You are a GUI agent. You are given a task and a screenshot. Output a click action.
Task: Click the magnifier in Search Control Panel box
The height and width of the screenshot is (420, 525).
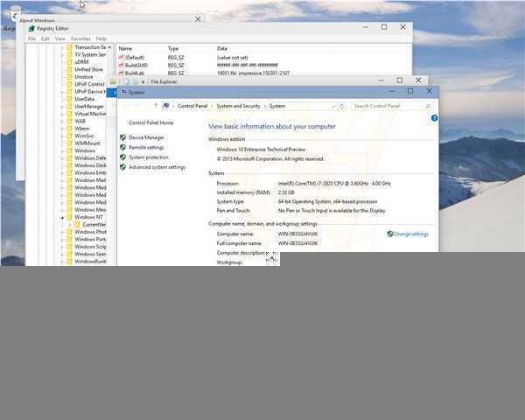(428, 106)
